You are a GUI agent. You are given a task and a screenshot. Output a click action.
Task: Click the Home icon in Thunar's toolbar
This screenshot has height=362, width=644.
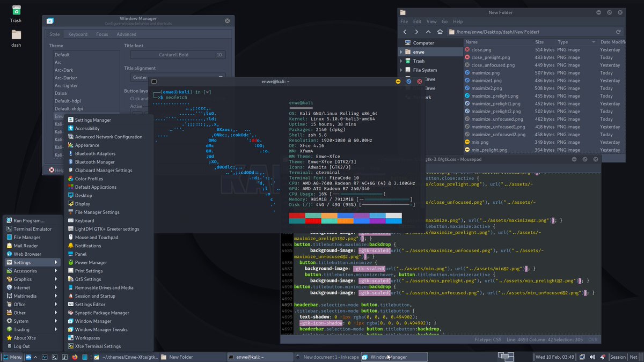440,32
